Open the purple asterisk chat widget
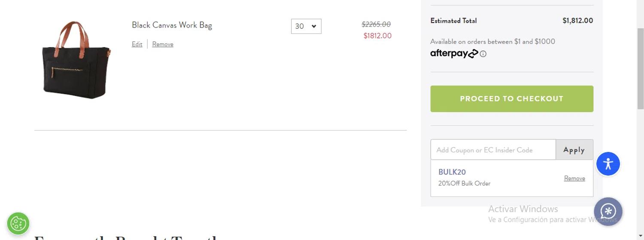 click(608, 211)
